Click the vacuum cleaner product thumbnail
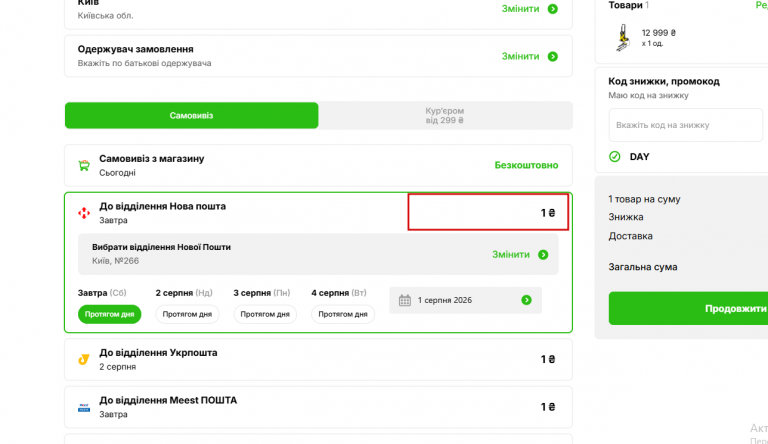Viewport: 768px width, 444px height. [623, 38]
